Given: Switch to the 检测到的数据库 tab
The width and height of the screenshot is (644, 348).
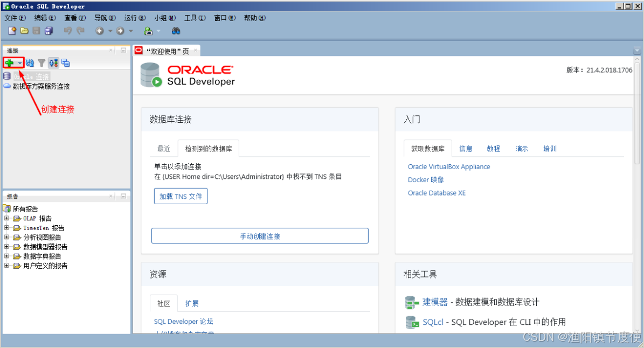Looking at the screenshot, I should point(209,149).
